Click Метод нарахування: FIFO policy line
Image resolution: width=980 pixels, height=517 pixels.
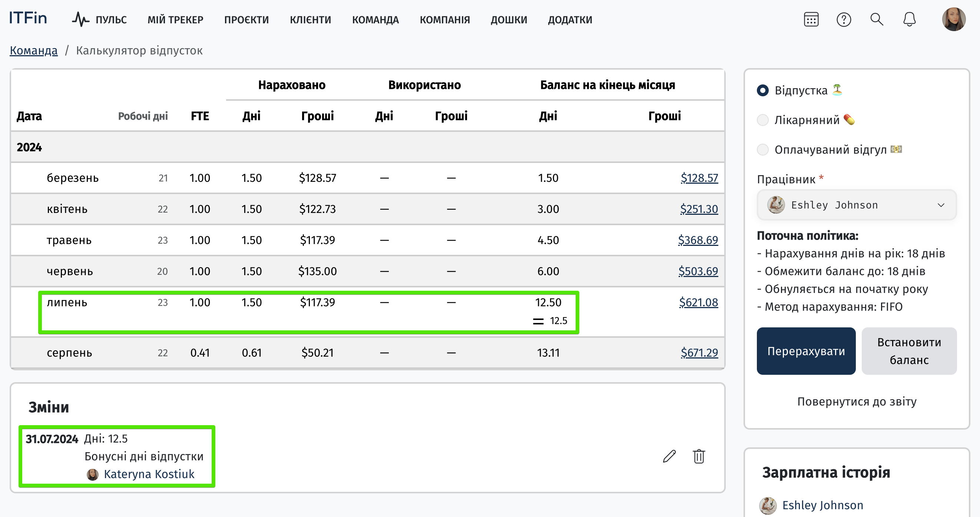(830, 307)
